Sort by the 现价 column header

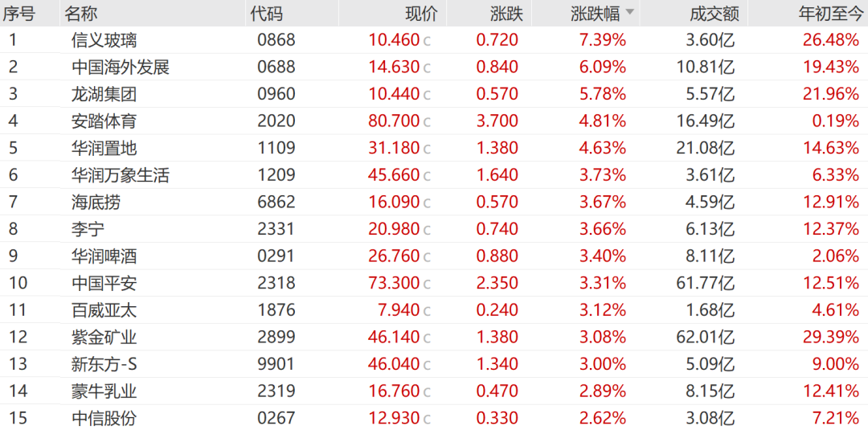click(421, 14)
